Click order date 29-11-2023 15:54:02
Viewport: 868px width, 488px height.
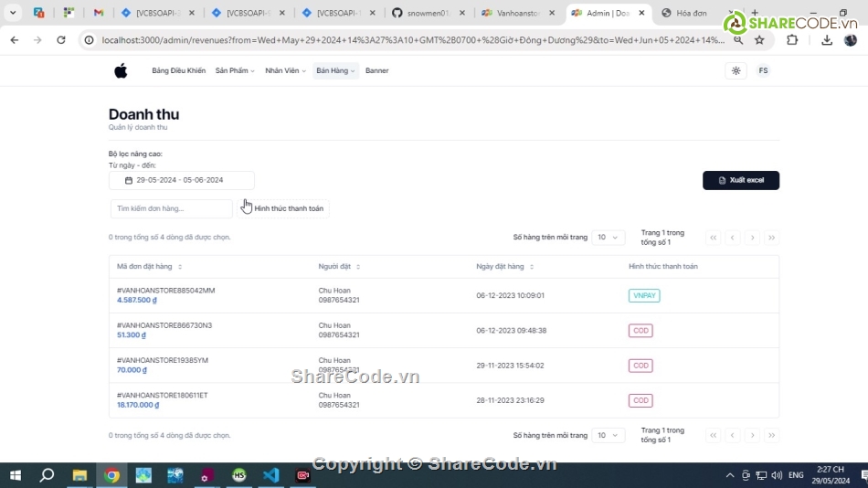pyautogui.click(x=510, y=366)
